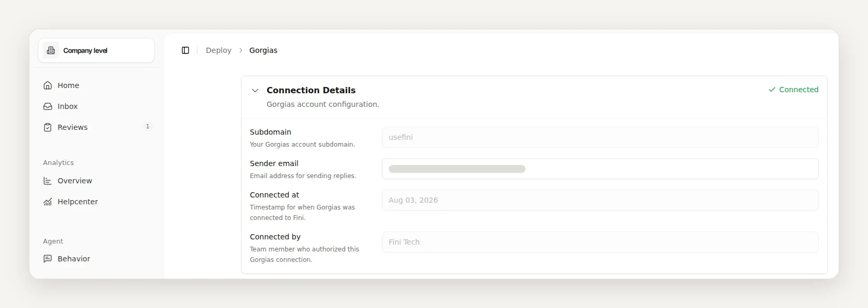
Task: Click the Behavior chat icon
Action: (x=48, y=259)
